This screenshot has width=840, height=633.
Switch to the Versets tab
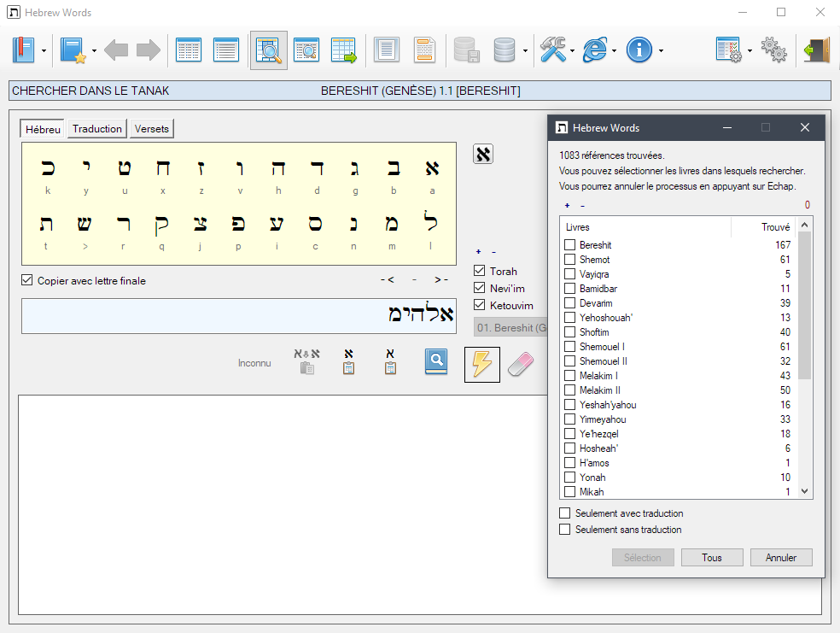(x=152, y=129)
